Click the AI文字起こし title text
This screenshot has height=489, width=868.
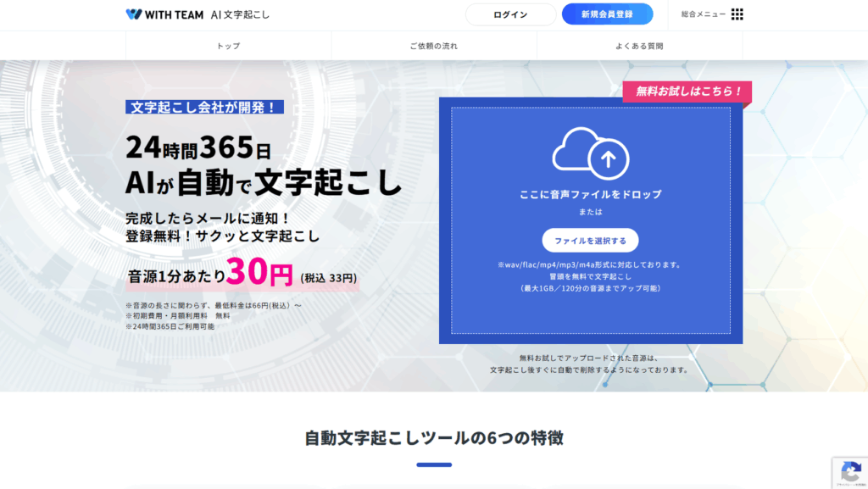tap(240, 15)
